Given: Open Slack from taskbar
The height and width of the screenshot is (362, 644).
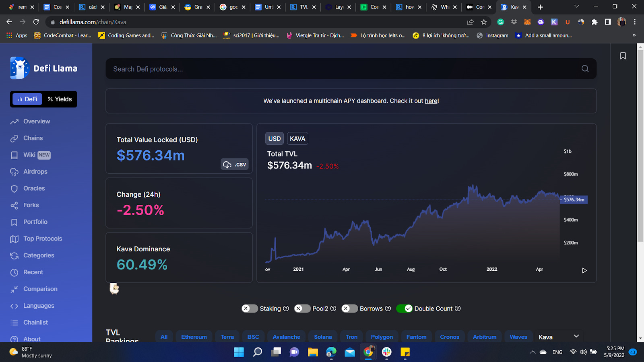Looking at the screenshot, I should (x=387, y=352).
